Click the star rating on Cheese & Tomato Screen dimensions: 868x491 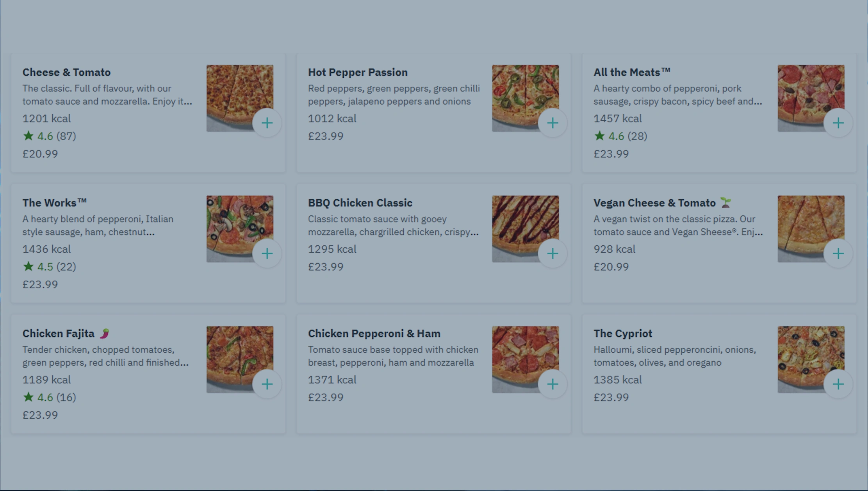pyautogui.click(x=49, y=136)
